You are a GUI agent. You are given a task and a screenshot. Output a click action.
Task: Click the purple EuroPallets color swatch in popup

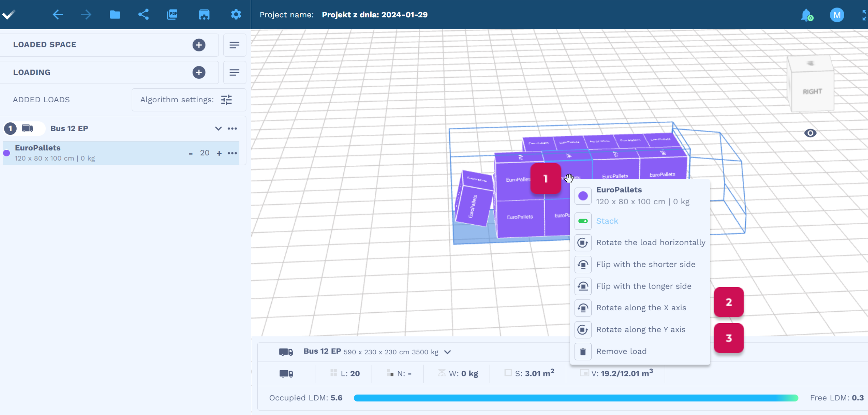pos(583,196)
